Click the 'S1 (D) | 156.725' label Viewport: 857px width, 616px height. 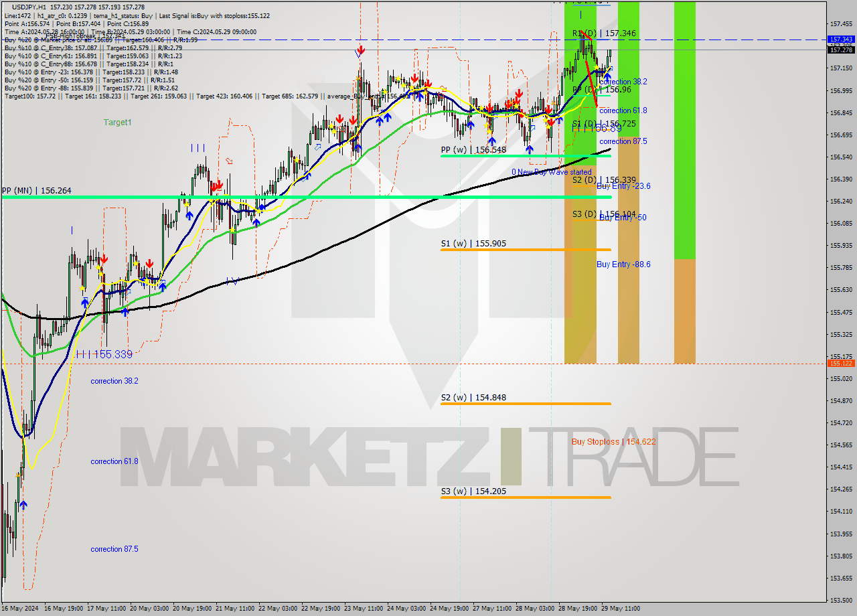(604, 124)
